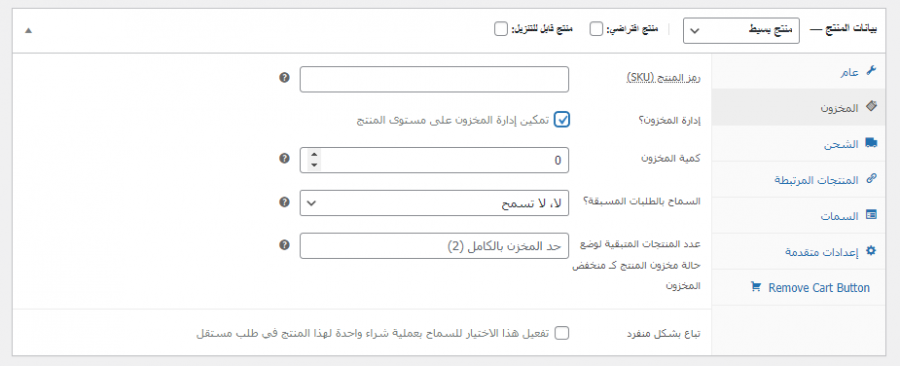This screenshot has height=366, width=900.
Task: Toggle the منتج افتراضي checkbox
Action: [x=597, y=29]
